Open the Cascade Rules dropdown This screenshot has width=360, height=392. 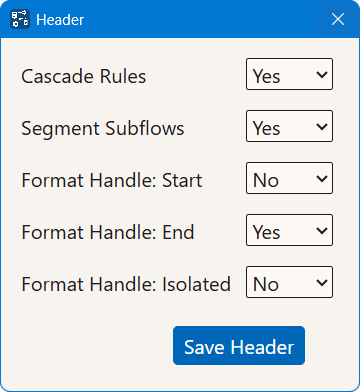289,74
